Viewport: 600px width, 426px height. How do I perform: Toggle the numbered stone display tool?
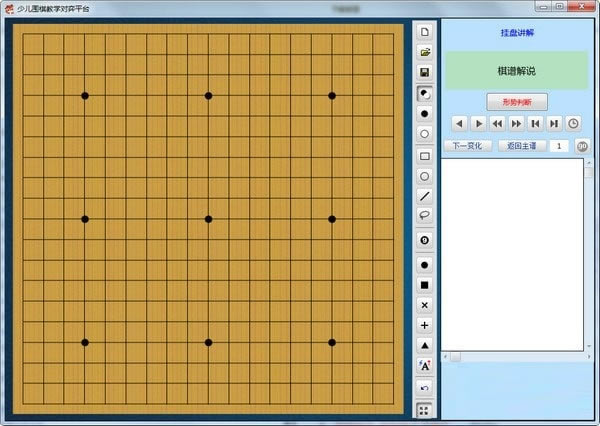pos(424,240)
